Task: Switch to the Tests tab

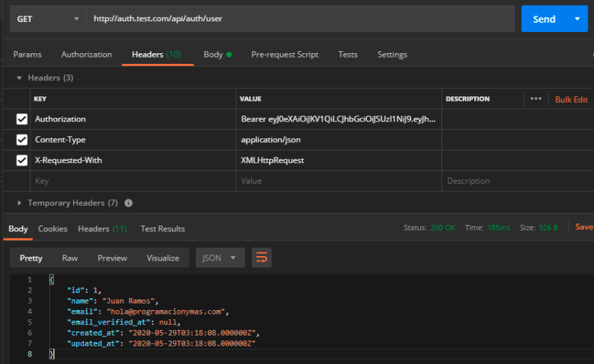Action: tap(348, 55)
